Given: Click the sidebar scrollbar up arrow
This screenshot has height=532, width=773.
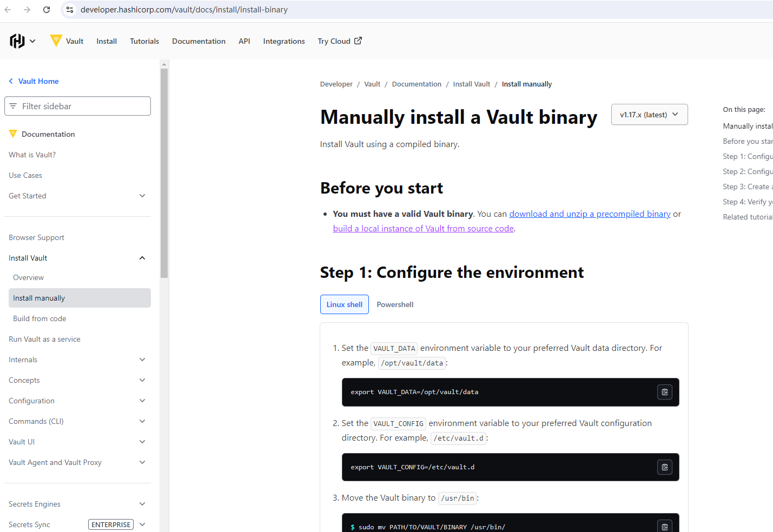Looking at the screenshot, I should coord(164,64).
